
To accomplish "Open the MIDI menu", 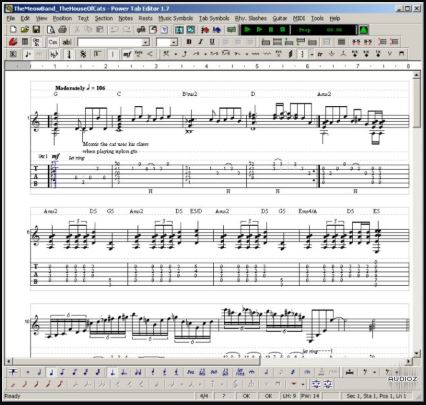I will click(299, 18).
